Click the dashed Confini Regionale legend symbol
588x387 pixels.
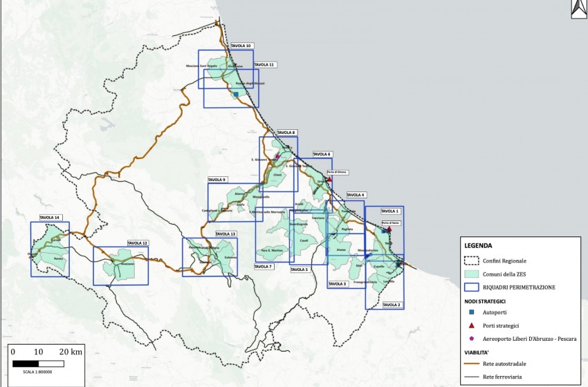pos(474,261)
